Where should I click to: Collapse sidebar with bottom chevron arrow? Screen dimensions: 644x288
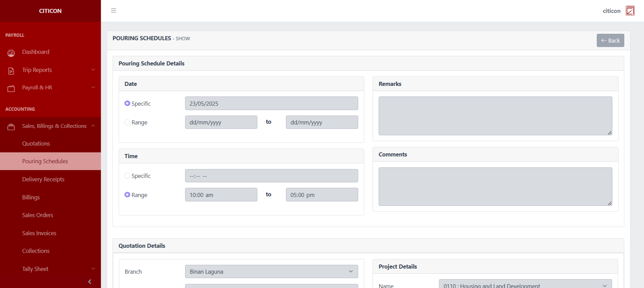(x=90, y=282)
